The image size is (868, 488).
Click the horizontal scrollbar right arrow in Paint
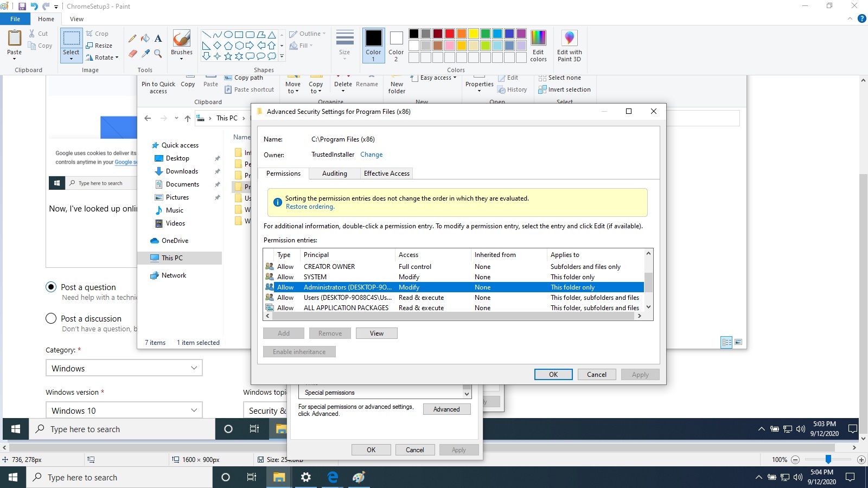coord(854,448)
